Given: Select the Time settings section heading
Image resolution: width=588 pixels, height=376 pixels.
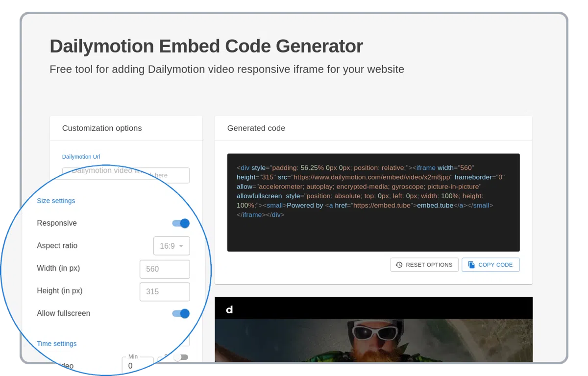Looking at the screenshot, I should tap(57, 344).
